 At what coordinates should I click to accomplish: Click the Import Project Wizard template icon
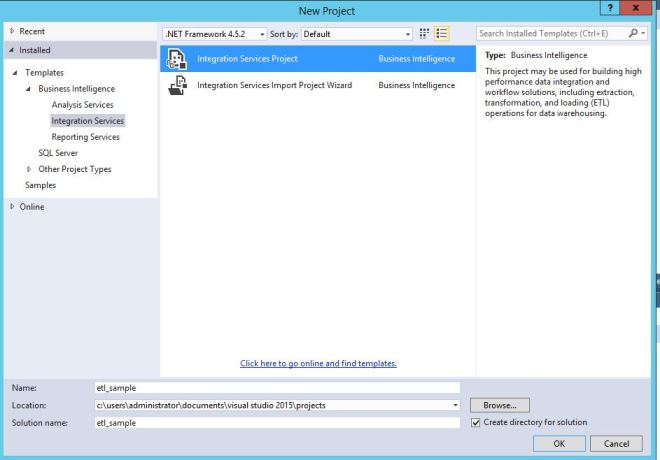click(174, 86)
